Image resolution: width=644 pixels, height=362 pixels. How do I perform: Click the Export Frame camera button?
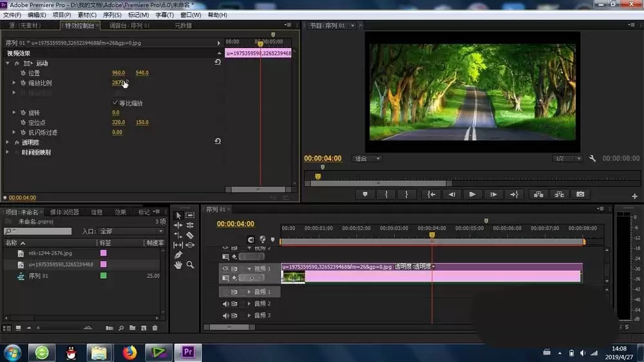click(x=580, y=195)
